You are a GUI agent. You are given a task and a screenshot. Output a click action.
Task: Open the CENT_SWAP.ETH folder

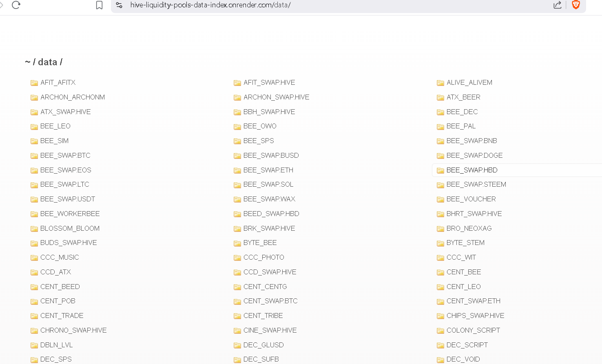coord(473,301)
